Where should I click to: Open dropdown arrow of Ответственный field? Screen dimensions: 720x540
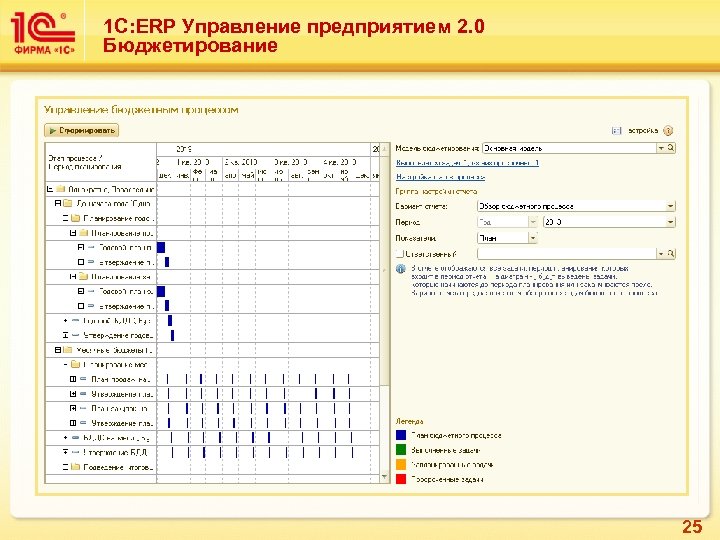(x=661, y=253)
